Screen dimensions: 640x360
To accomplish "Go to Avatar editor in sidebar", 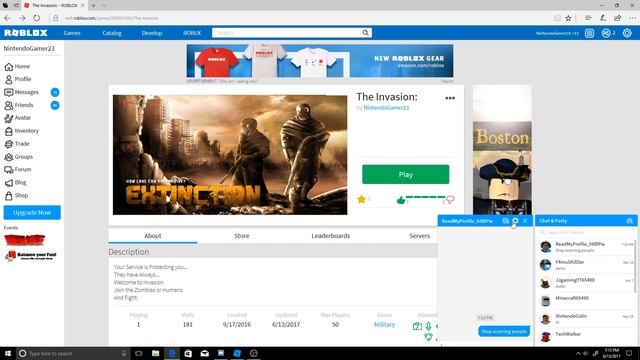I will (18, 118).
